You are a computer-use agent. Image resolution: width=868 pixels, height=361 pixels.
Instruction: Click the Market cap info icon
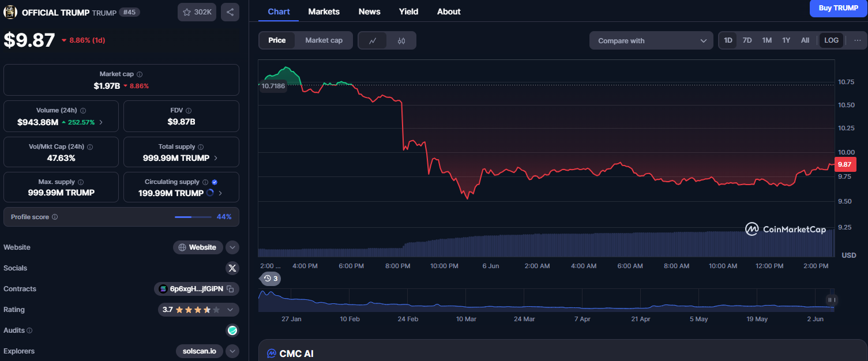(140, 74)
